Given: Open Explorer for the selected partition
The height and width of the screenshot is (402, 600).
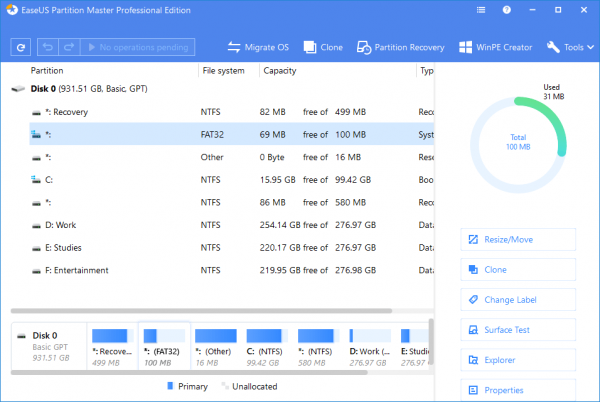Looking at the screenshot, I should click(518, 360).
